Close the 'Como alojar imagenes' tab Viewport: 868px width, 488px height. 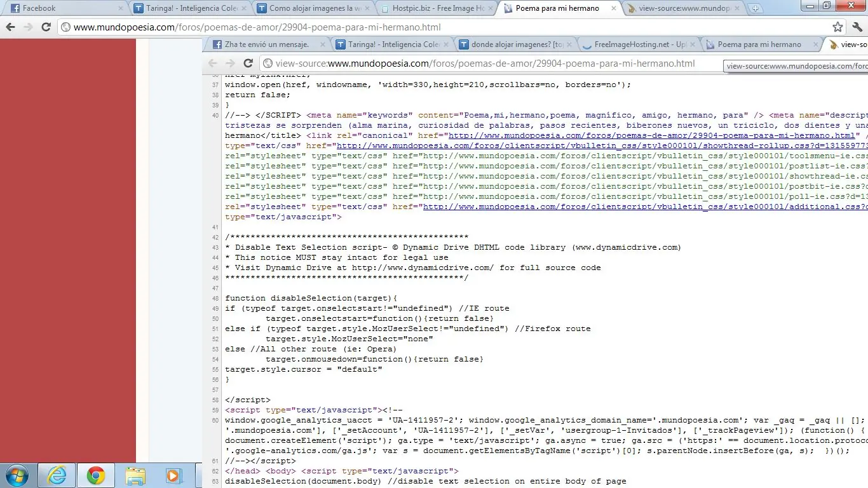click(368, 9)
